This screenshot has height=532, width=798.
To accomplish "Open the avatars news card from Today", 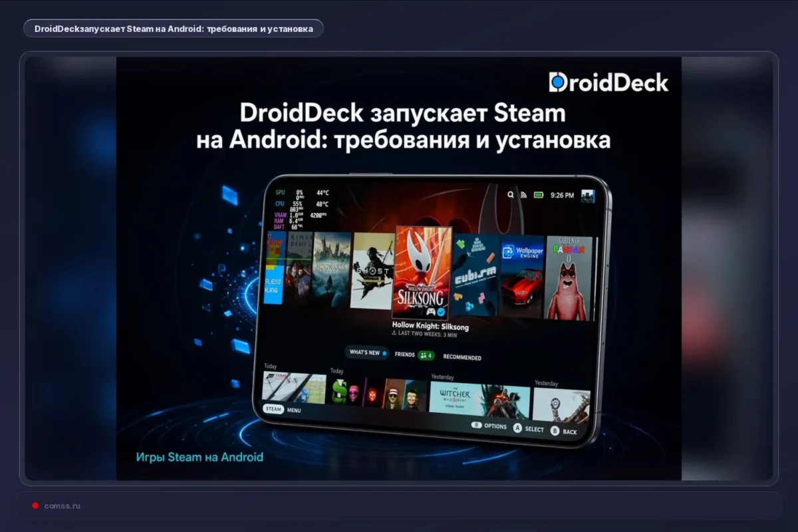I will 378,394.
